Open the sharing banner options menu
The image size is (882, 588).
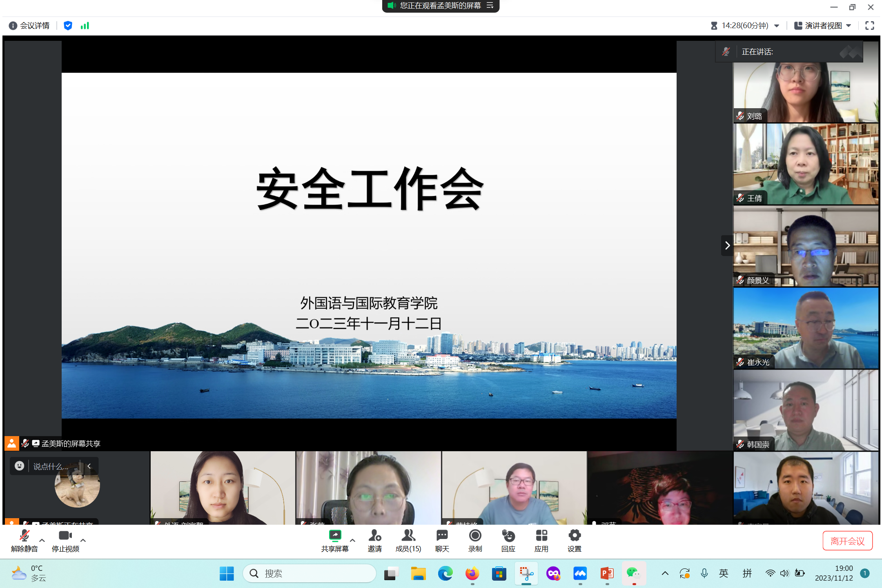490,6
